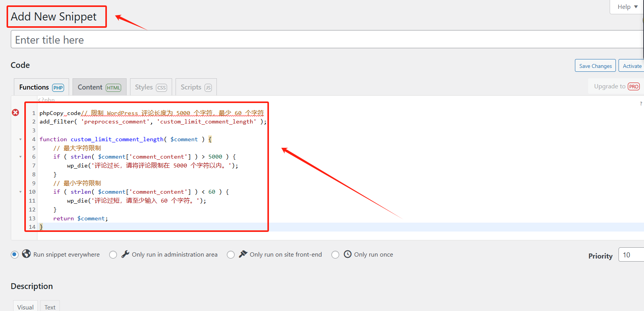Screen dimensions: 644x311
Task: Click the wp_die line on line 11
Action: pos(137,201)
